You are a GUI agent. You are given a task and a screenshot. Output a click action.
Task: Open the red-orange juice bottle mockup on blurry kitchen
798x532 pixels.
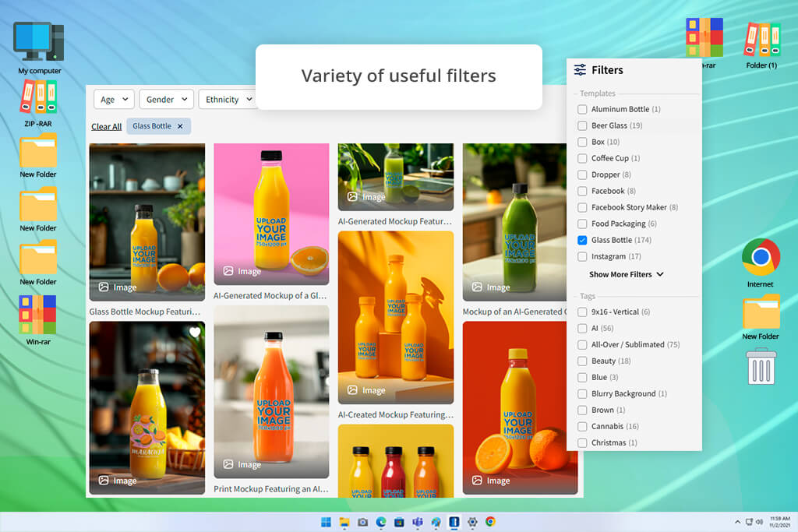[x=271, y=392]
